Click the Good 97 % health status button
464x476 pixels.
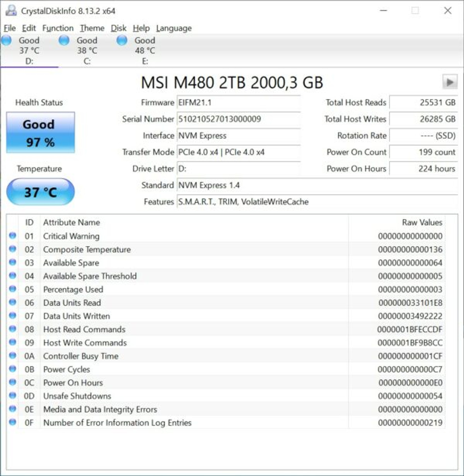point(40,132)
